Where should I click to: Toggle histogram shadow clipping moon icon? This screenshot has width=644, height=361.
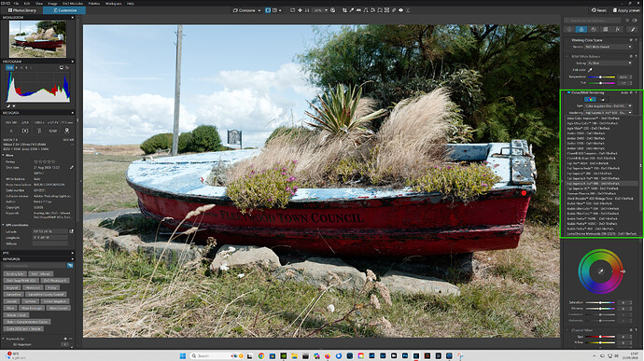pyautogui.click(x=8, y=106)
